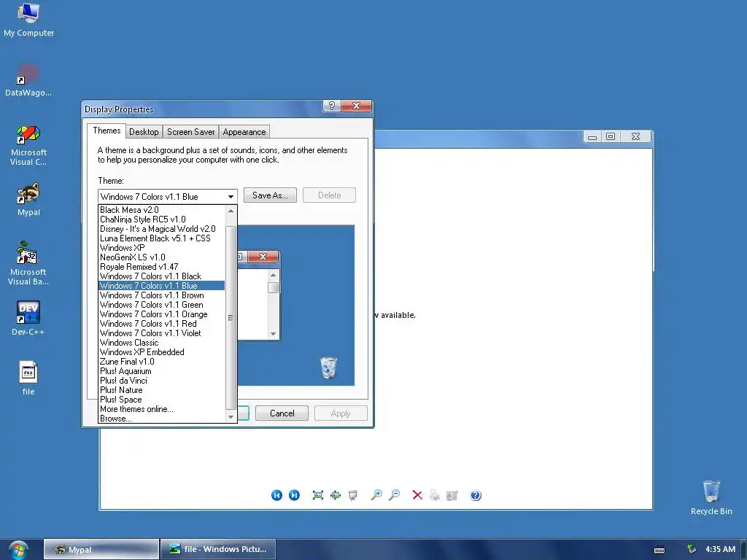747x560 pixels.
Task: Select the Dev-C++ desktop icon
Action: 28,318
